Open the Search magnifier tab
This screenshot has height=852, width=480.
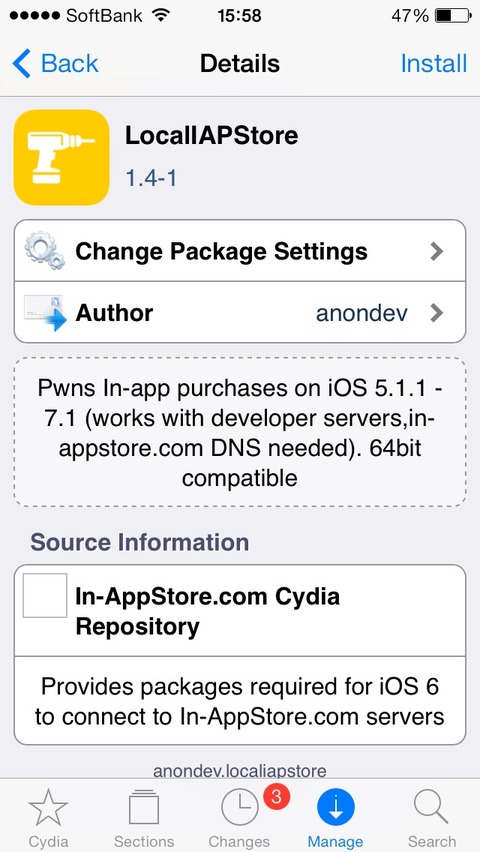coord(431,807)
